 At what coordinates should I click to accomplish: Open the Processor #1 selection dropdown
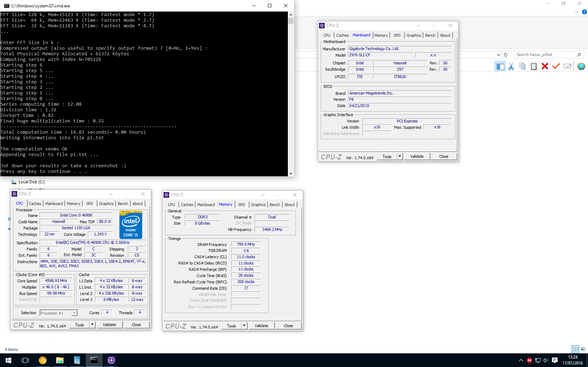[x=58, y=313]
